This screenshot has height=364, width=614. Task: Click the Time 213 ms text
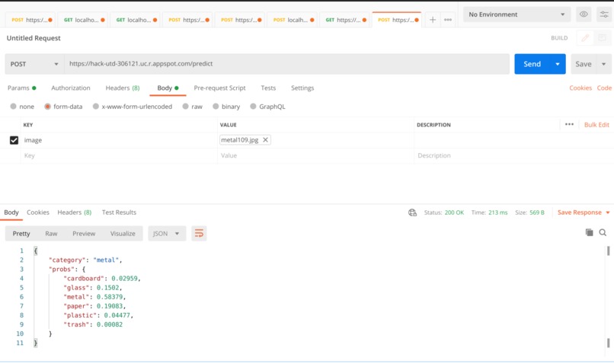[x=489, y=212]
